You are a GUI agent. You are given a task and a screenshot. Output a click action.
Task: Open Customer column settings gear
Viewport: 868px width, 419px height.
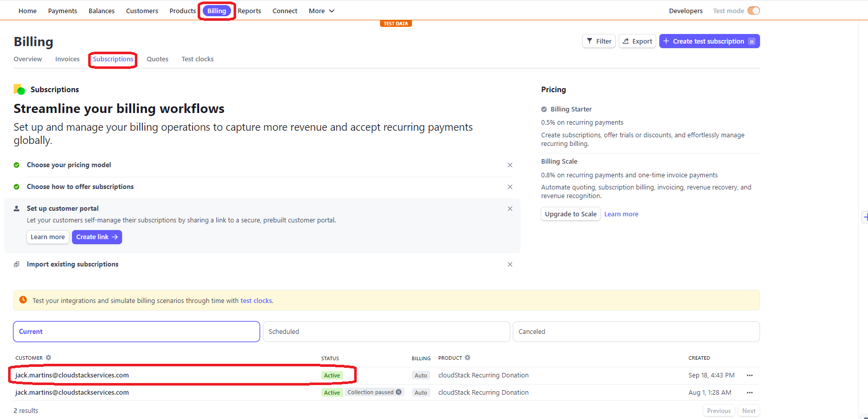(49, 358)
